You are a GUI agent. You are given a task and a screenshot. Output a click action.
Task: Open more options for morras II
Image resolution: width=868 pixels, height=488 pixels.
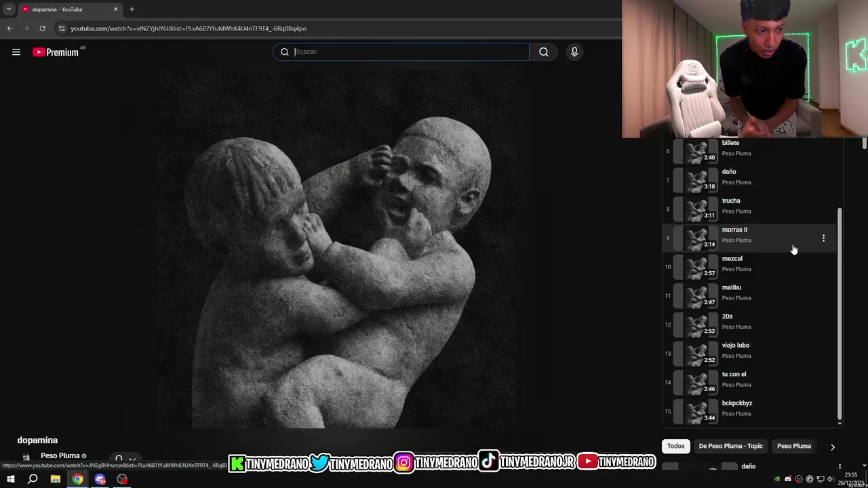tap(823, 238)
